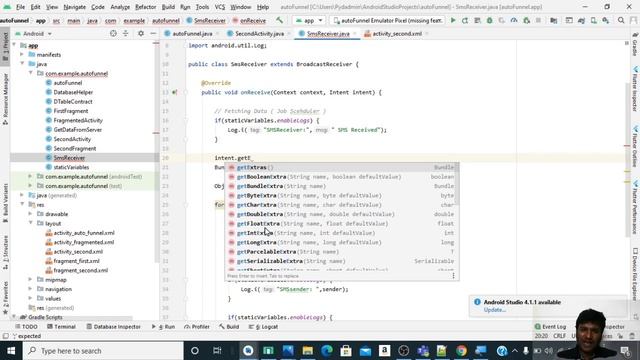Hide the Project panel with minus icon
Image resolution: width=640 pixels, height=360 pixels.
(x=153, y=33)
